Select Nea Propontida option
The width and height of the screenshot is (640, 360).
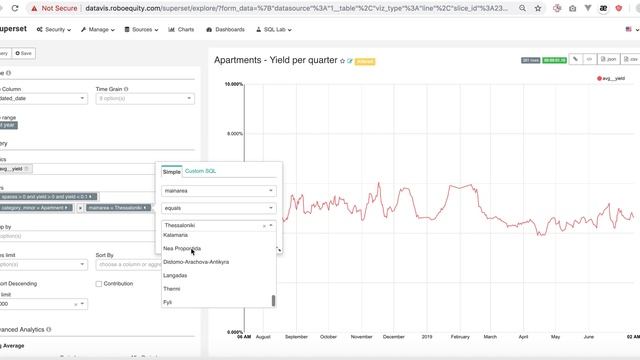[x=219, y=249]
